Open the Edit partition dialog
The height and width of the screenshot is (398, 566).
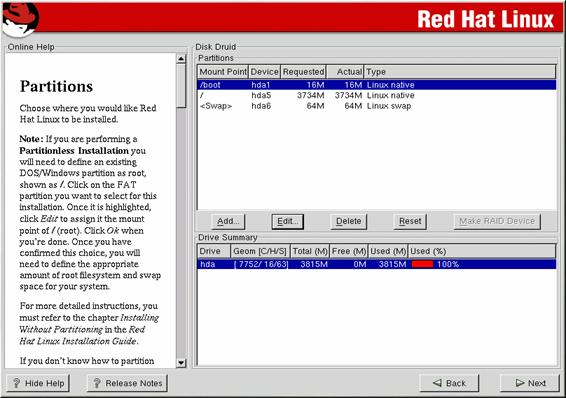(287, 221)
